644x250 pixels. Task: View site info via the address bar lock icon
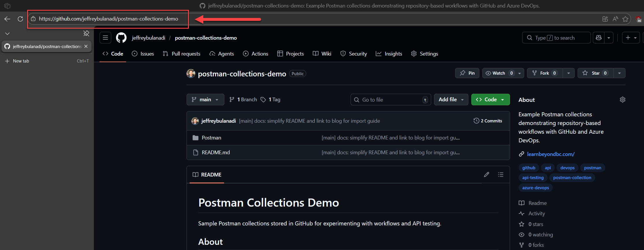pos(33,19)
